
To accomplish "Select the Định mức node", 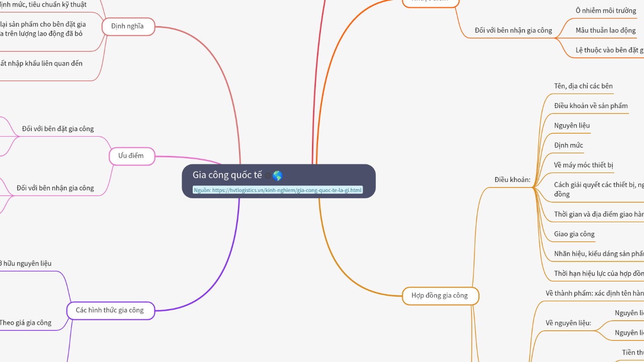I will [x=569, y=145].
